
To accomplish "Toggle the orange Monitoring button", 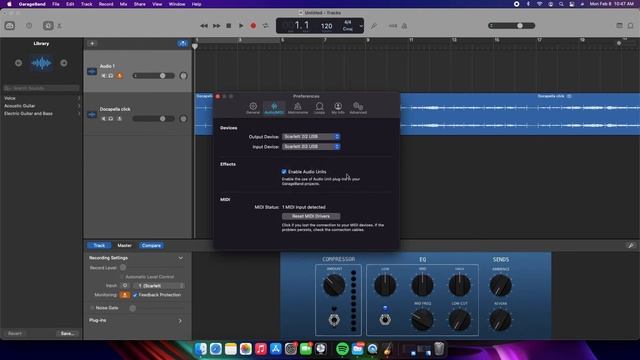I will (124, 295).
